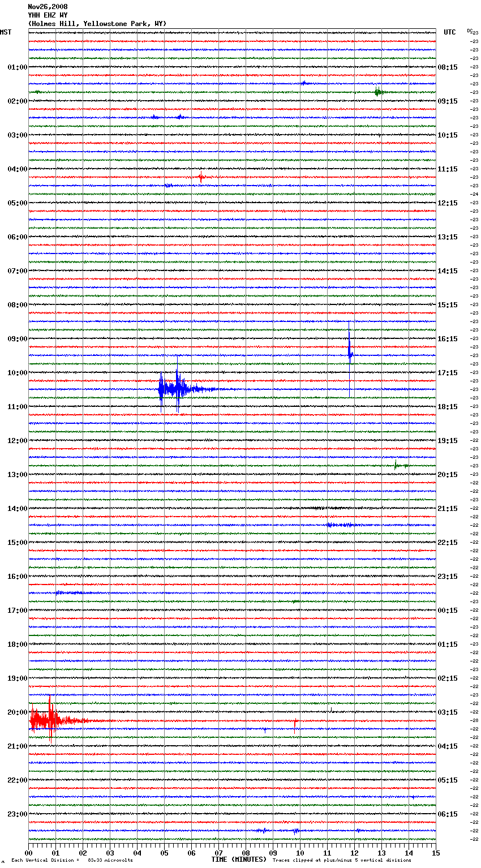Click the 15:15 UTC time label

[448, 305]
